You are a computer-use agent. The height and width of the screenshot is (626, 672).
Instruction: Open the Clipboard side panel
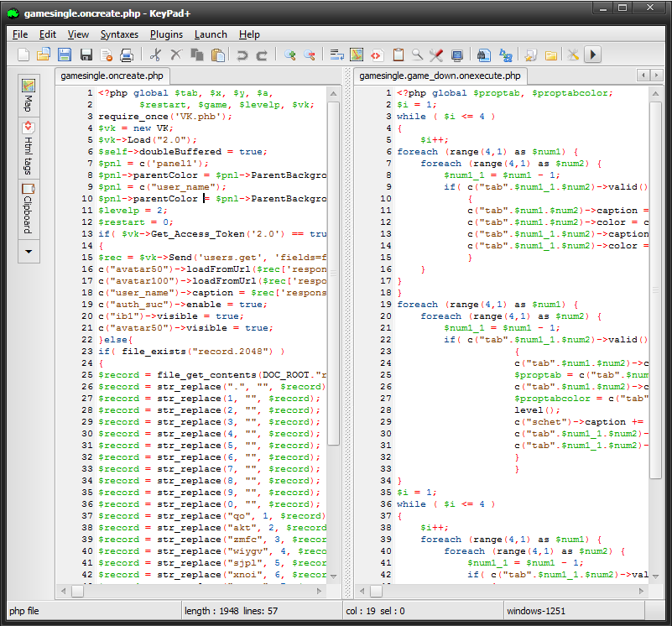coord(29,209)
